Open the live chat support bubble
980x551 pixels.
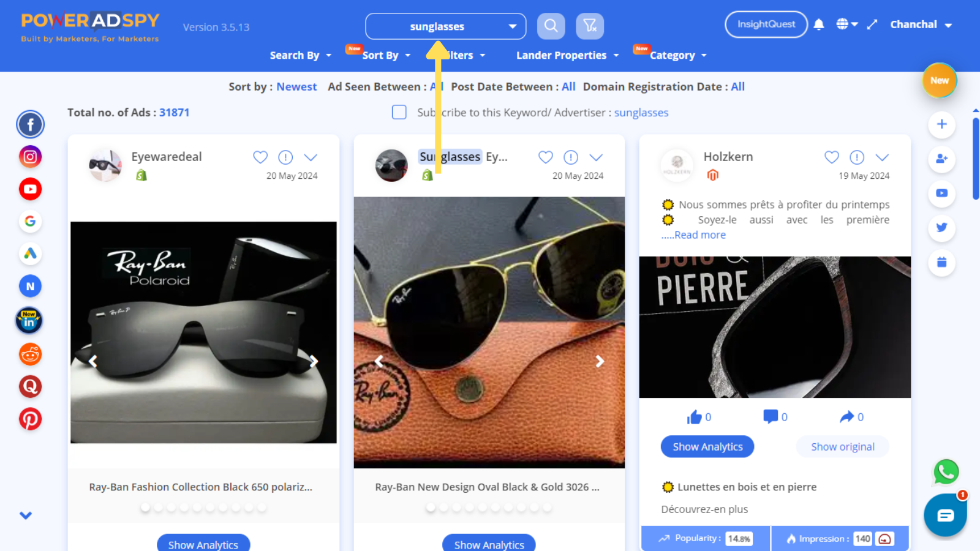tap(946, 515)
